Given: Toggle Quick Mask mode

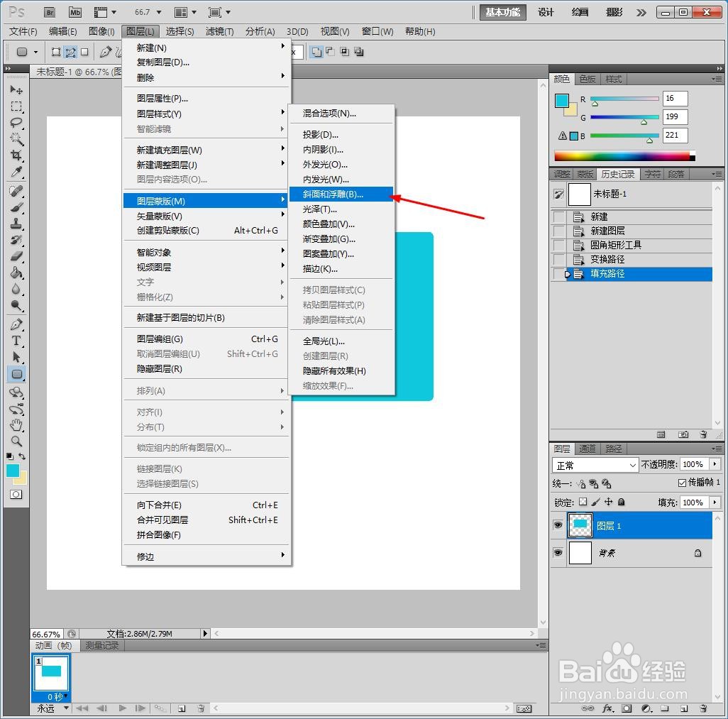Looking at the screenshot, I should tap(16, 494).
